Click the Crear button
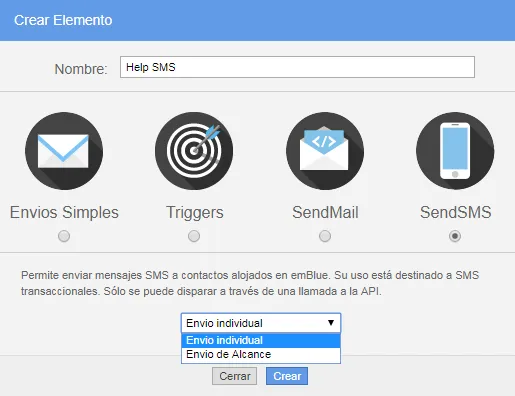This screenshot has height=396, width=515. (287, 376)
